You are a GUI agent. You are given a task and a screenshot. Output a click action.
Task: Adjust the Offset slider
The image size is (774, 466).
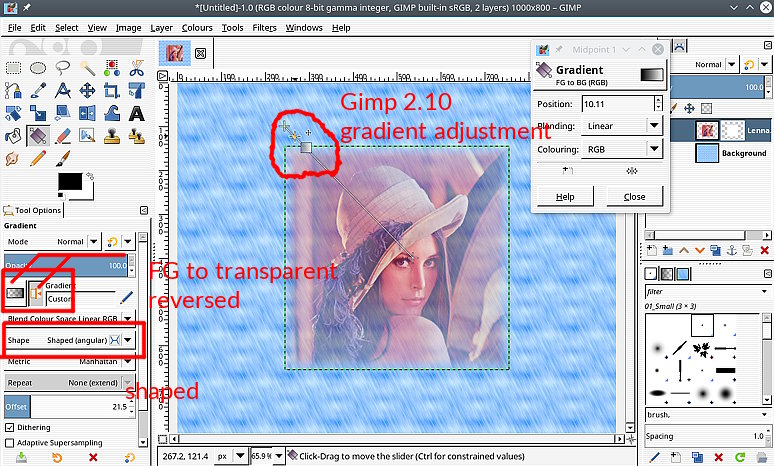[x=66, y=407]
